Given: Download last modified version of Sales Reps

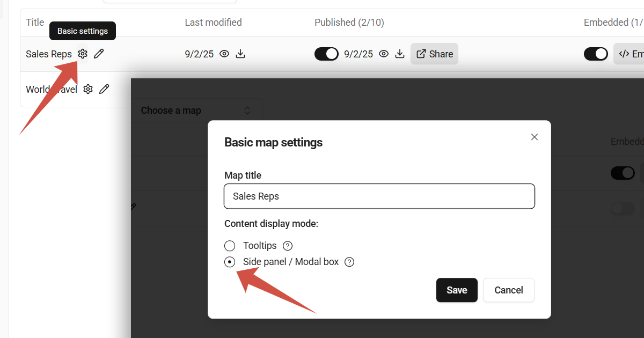Looking at the screenshot, I should tap(240, 54).
